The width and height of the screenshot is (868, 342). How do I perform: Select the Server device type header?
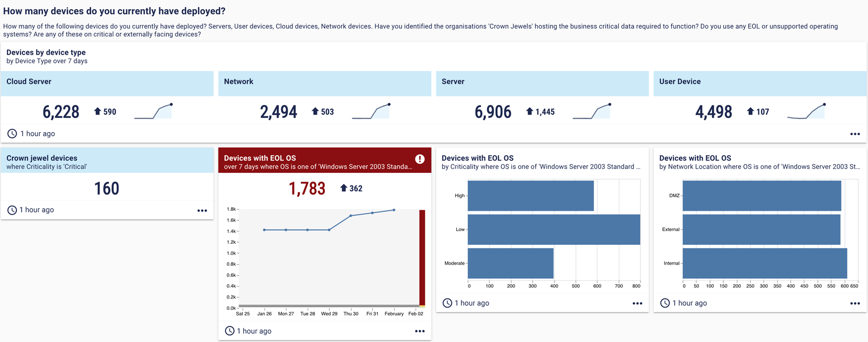pos(542,83)
